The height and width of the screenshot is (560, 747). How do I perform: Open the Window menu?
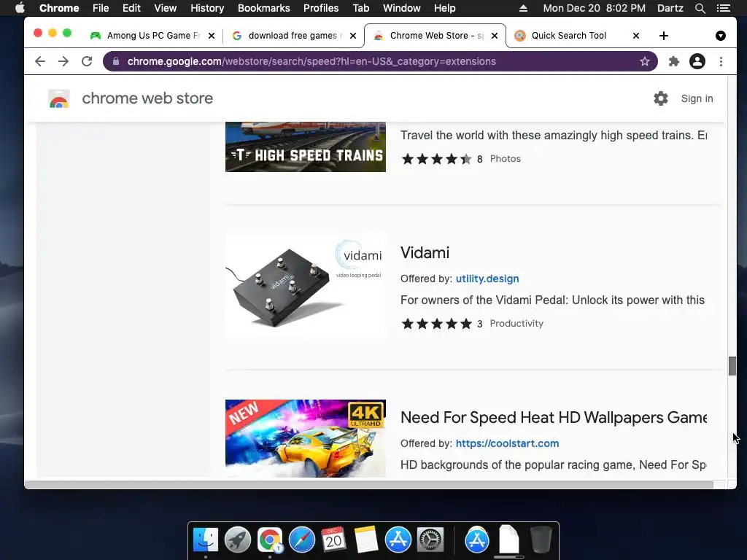tap(401, 8)
